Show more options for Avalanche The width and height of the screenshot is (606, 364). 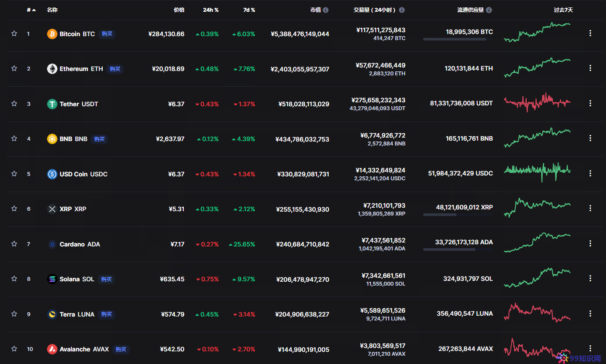590,348
